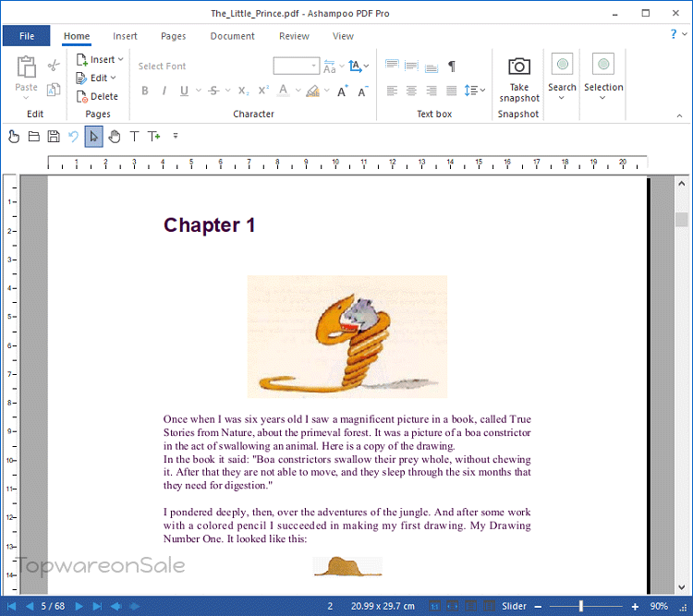Toggle Strikethrough formatting

point(214,91)
